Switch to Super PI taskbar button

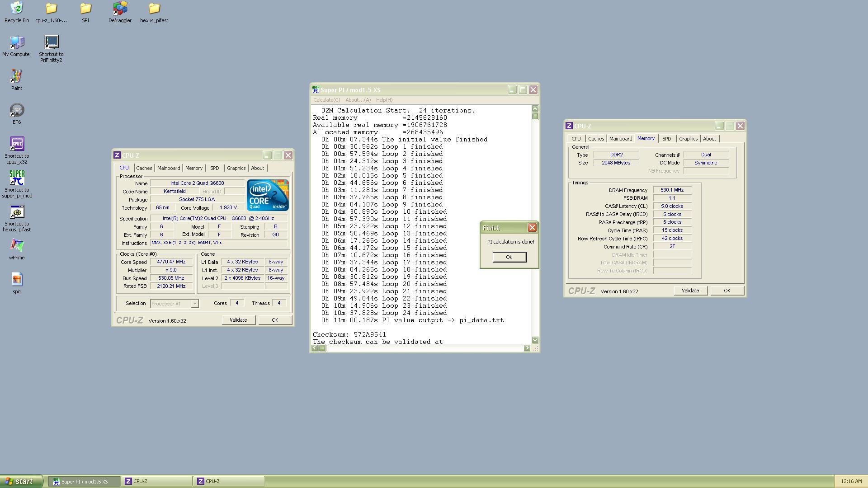point(84,482)
